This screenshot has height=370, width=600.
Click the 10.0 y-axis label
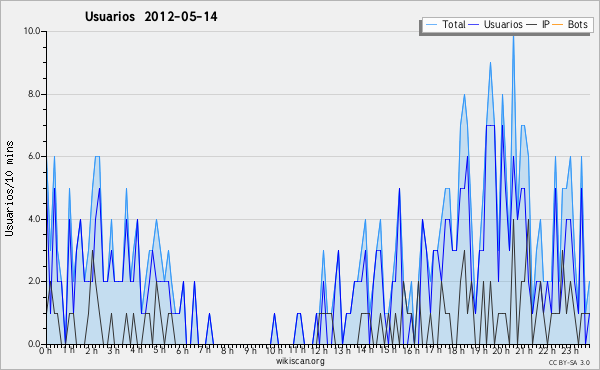click(32, 31)
